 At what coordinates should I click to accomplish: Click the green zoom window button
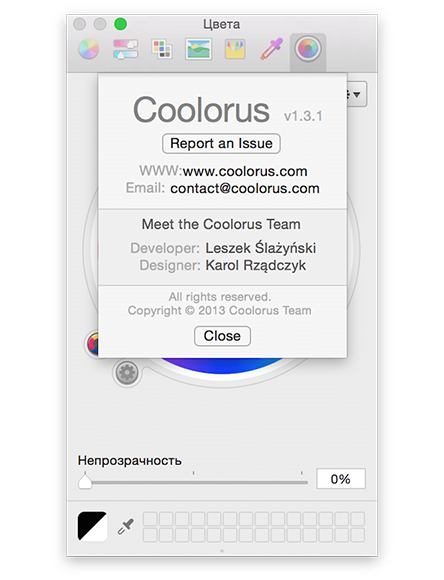click(120, 24)
